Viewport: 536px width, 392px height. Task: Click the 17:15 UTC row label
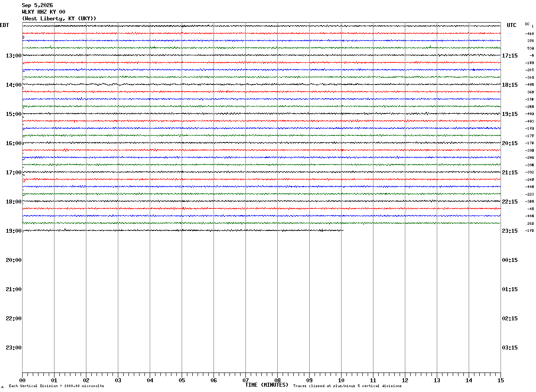509,56
